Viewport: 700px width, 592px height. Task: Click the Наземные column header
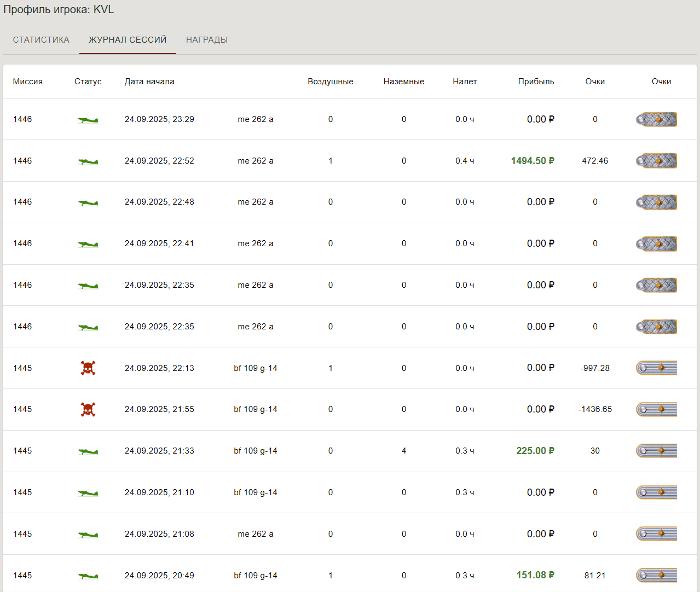coord(404,82)
